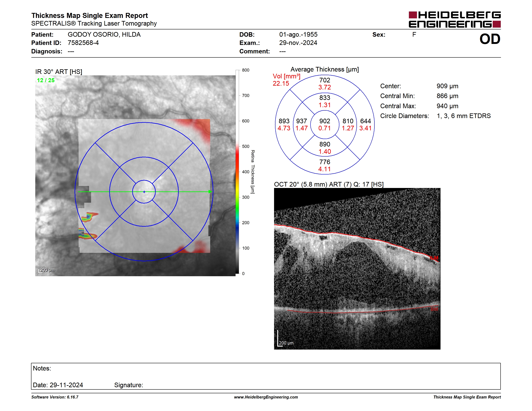Viewport: 532px width, 411px height.
Task: Click center subfield volume 0.71
Action: 325,128
